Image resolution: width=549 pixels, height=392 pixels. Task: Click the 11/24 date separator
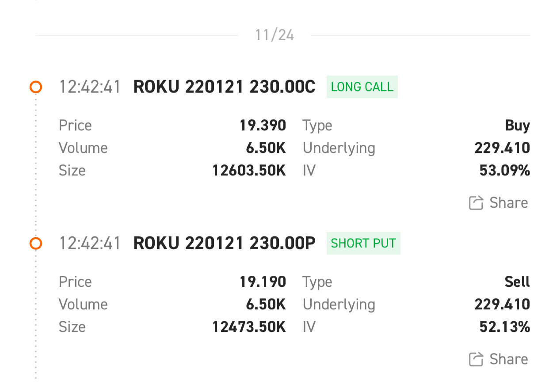point(274,35)
